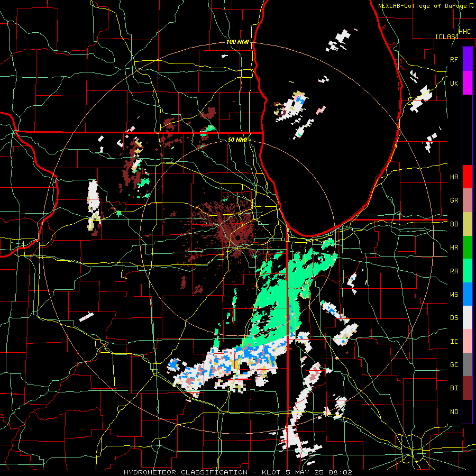Click the brown BI legend color swatch
The image size is (476, 476).
coord(467,388)
